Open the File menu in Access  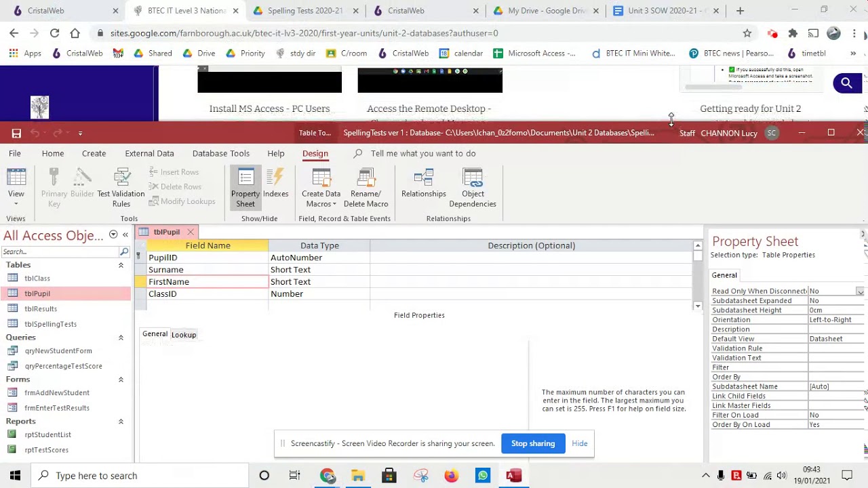[x=14, y=153]
